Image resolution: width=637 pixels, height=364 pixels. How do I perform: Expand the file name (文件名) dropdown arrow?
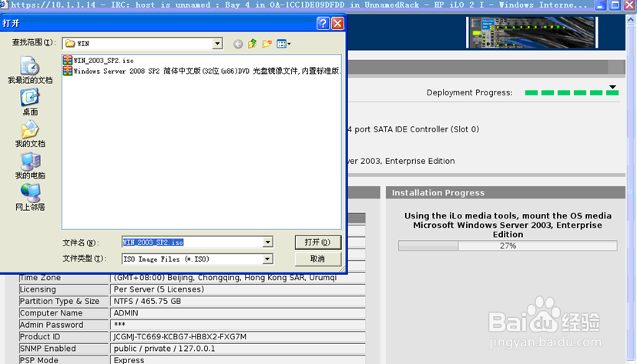[267, 242]
